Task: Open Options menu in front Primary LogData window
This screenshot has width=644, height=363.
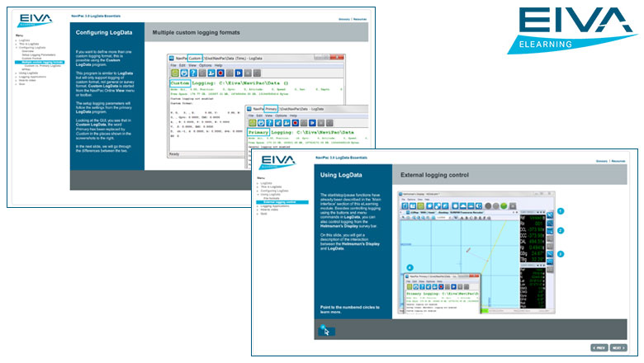Action: point(281,115)
